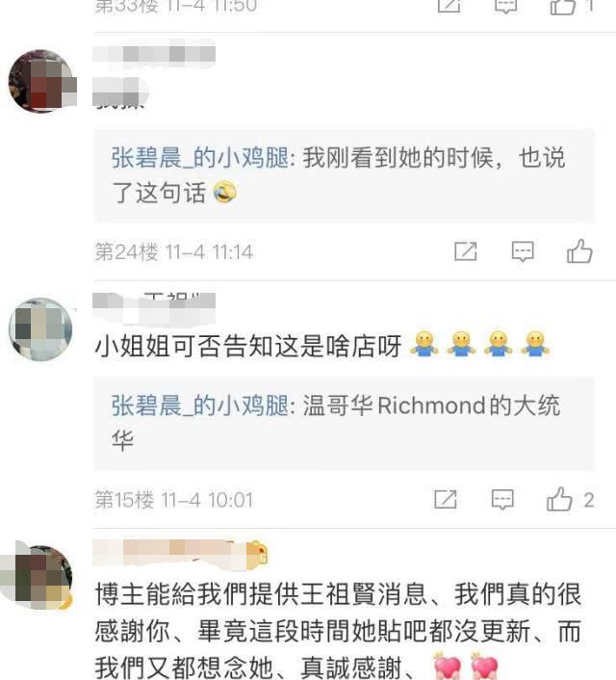Screen dimensions: 616x680
Task: Share the 第15楼 comment
Action: 446,499
